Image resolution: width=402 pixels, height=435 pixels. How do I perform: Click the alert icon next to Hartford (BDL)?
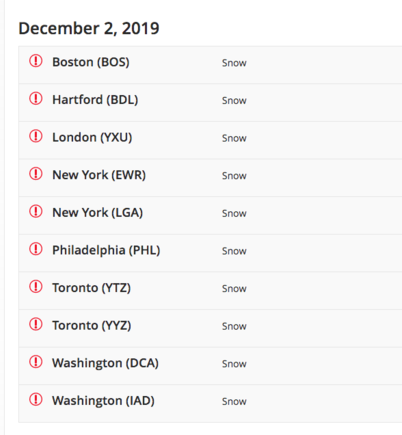[36, 99]
